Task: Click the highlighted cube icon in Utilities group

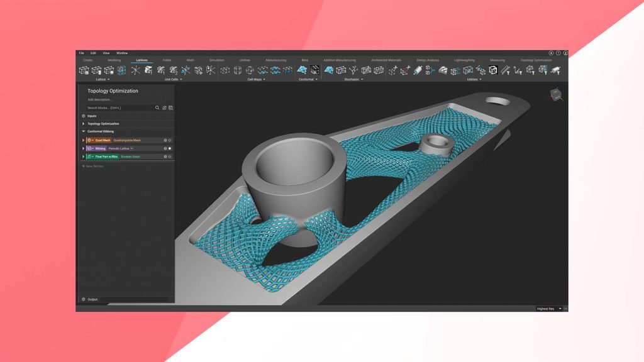Action: (x=493, y=71)
